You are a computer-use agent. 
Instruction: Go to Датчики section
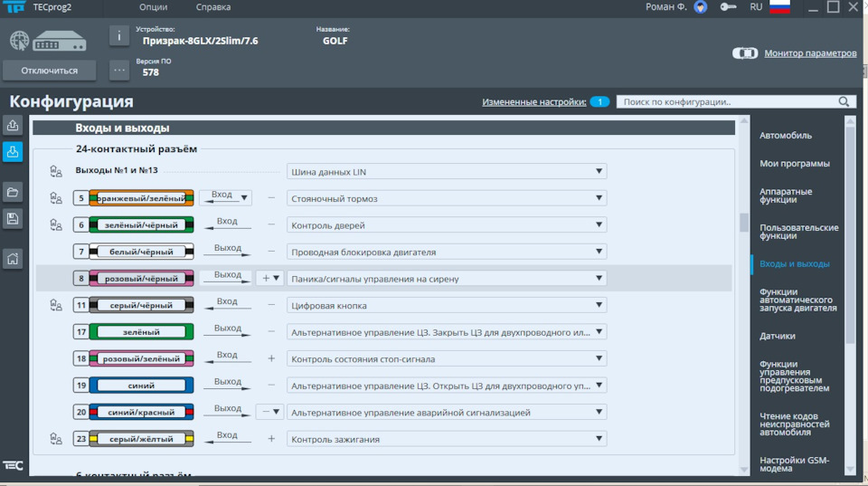[x=778, y=336]
